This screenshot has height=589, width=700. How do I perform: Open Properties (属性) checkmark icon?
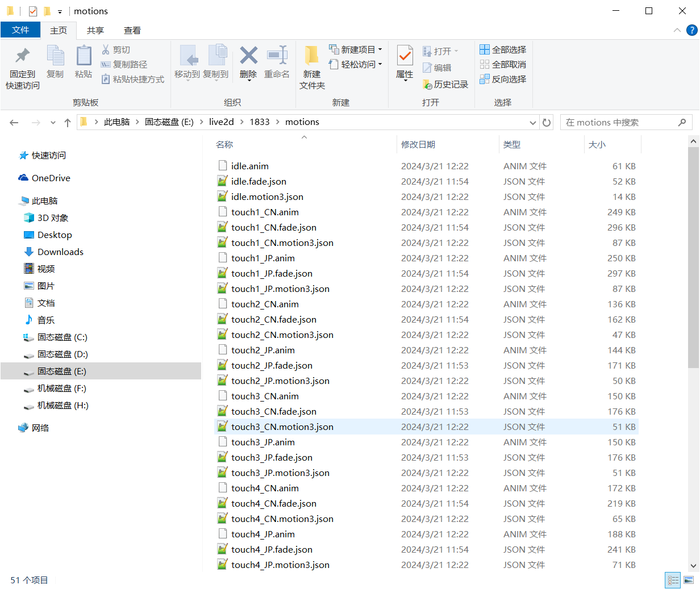click(x=405, y=56)
